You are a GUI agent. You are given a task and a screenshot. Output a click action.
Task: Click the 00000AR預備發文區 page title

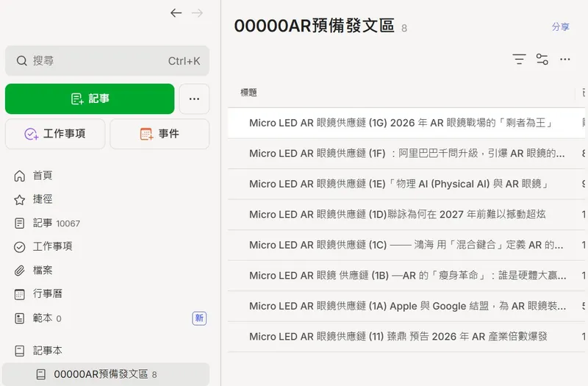tap(315, 26)
